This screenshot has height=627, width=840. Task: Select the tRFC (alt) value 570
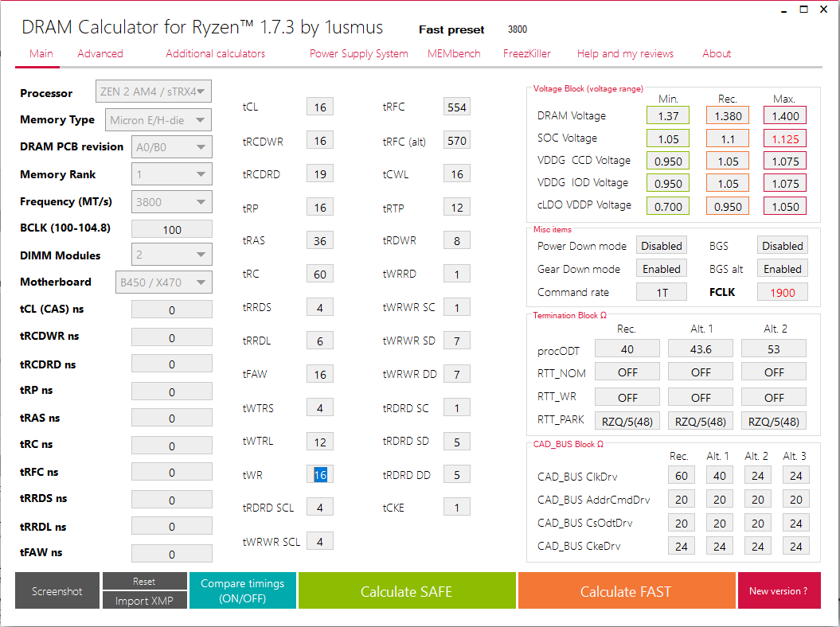coord(457,141)
